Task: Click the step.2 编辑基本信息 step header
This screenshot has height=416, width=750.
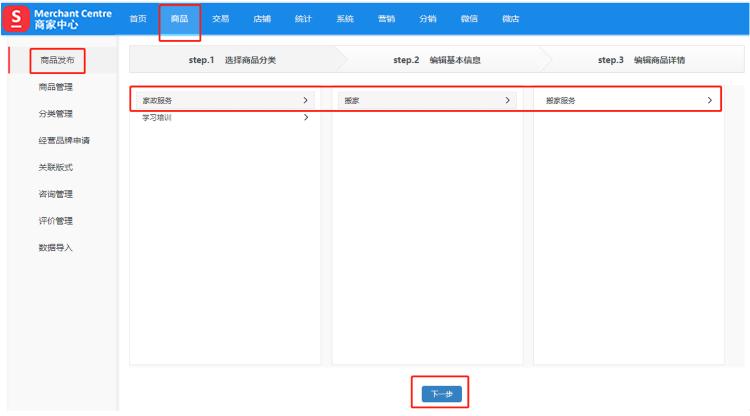Action: coord(437,60)
